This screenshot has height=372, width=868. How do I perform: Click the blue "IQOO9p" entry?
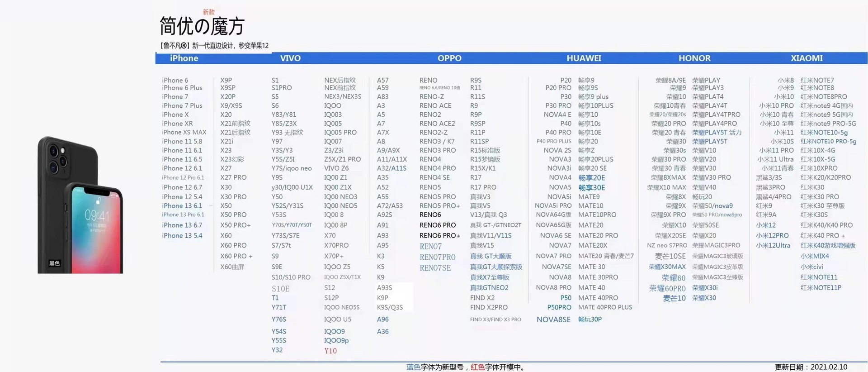point(336,340)
